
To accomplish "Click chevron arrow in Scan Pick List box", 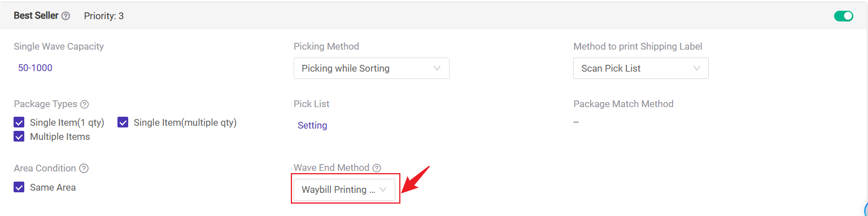I will 697,68.
